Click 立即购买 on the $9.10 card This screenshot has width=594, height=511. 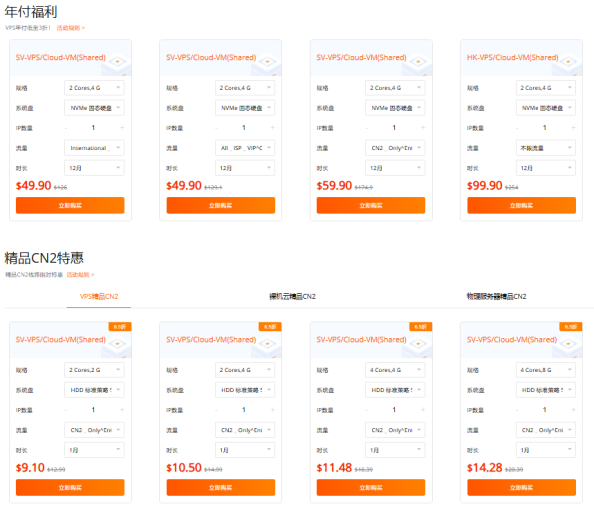click(x=70, y=488)
